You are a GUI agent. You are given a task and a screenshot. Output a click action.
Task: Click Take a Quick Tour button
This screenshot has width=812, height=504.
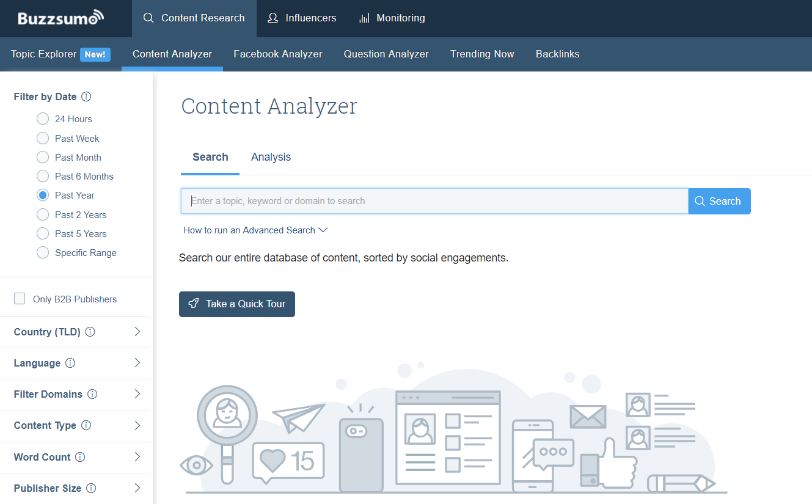[x=237, y=304]
